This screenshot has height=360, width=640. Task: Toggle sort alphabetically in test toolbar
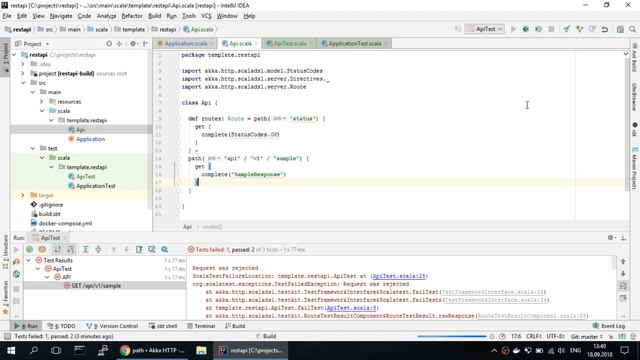coord(58,249)
